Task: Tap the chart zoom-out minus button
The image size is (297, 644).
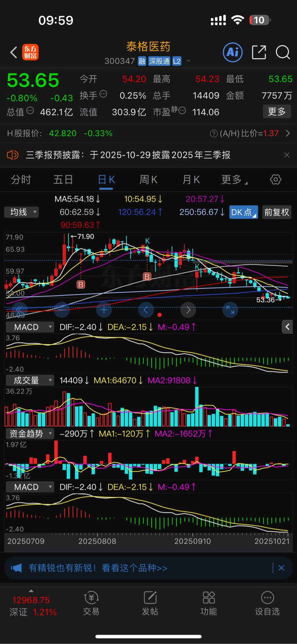Action: tap(62, 310)
